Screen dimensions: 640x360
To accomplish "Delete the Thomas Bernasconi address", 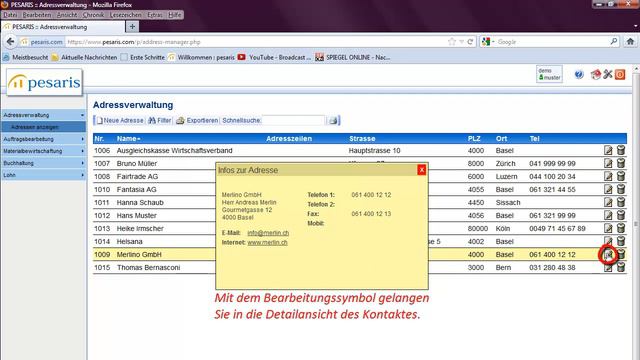I will coord(621,267).
